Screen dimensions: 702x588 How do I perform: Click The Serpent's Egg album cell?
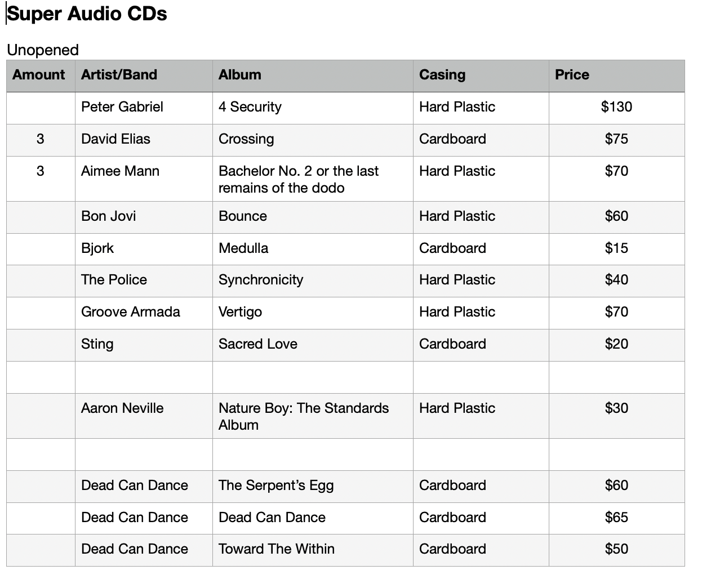point(313,487)
